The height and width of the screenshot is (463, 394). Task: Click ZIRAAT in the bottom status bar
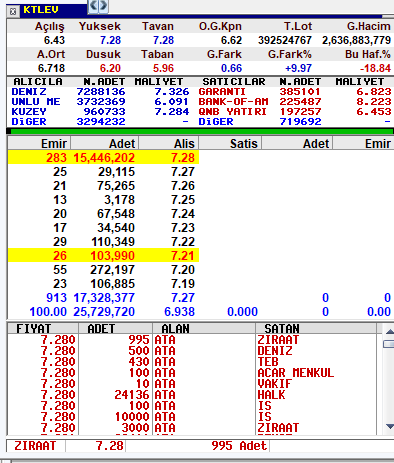pos(35,446)
